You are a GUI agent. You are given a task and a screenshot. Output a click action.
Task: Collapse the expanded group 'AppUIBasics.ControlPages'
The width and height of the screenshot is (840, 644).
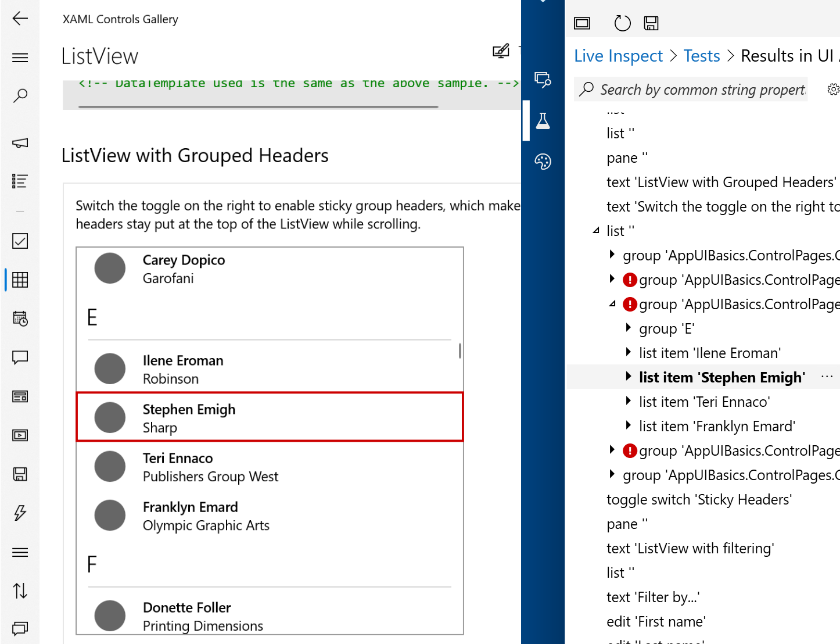(x=614, y=304)
